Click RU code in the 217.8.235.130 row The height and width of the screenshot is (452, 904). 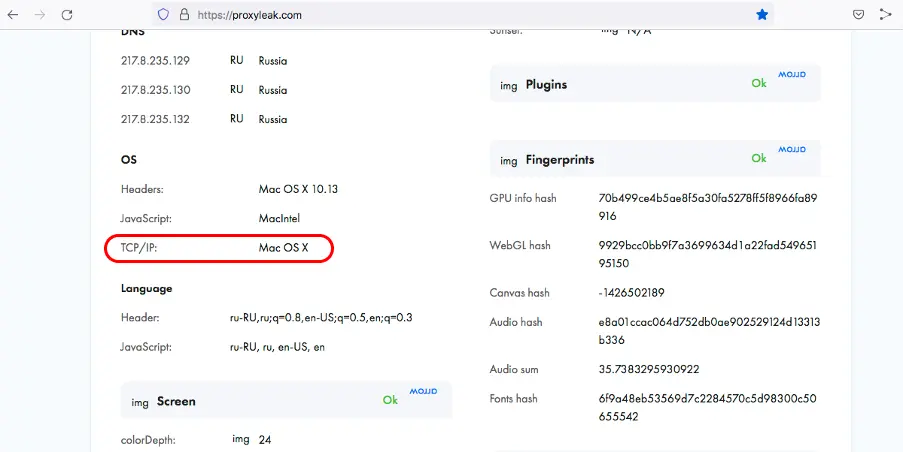point(236,90)
